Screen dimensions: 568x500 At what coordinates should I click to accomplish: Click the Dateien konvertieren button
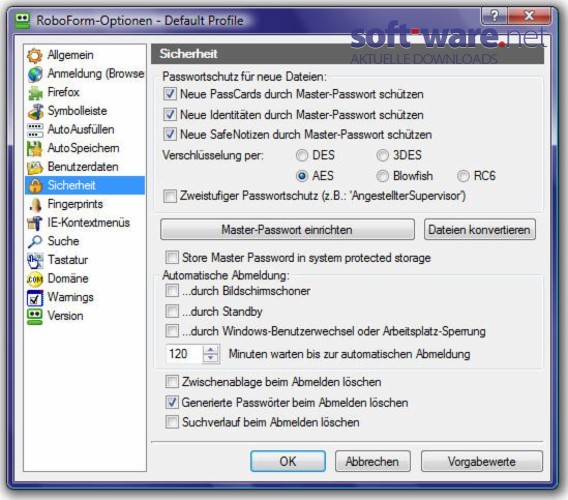(x=479, y=229)
